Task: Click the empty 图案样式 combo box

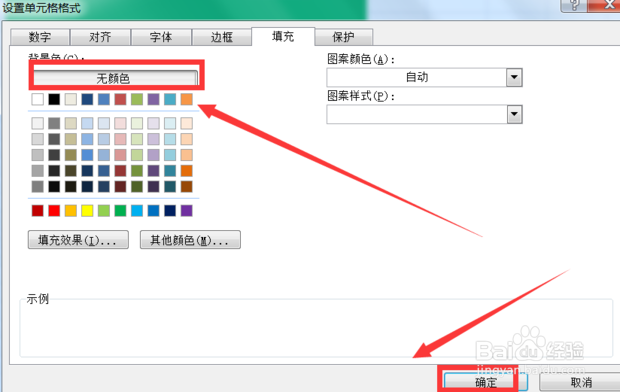Action: pyautogui.click(x=424, y=114)
